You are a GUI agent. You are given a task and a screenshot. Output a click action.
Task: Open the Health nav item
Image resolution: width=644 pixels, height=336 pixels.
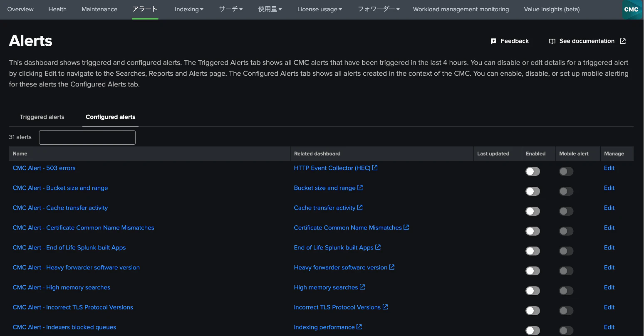(57, 9)
